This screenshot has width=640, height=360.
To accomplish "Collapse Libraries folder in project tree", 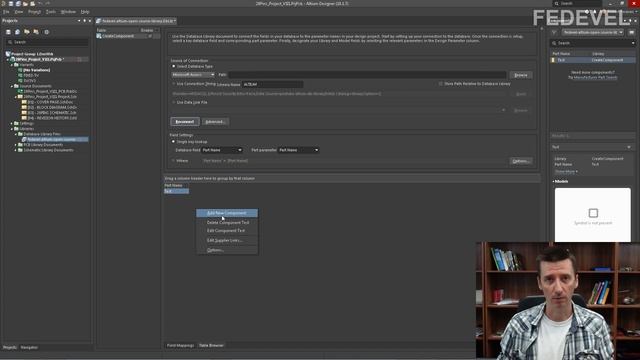I will [12, 129].
